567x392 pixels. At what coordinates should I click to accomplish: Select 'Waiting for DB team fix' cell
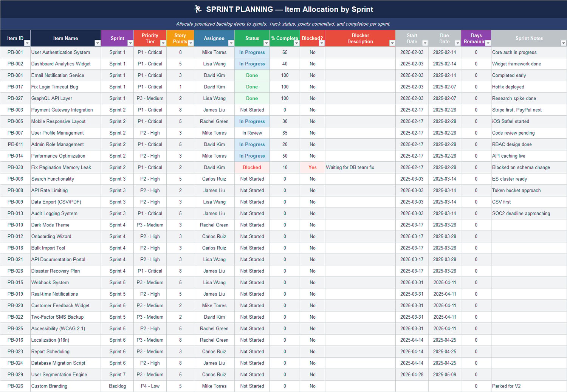[360, 167]
